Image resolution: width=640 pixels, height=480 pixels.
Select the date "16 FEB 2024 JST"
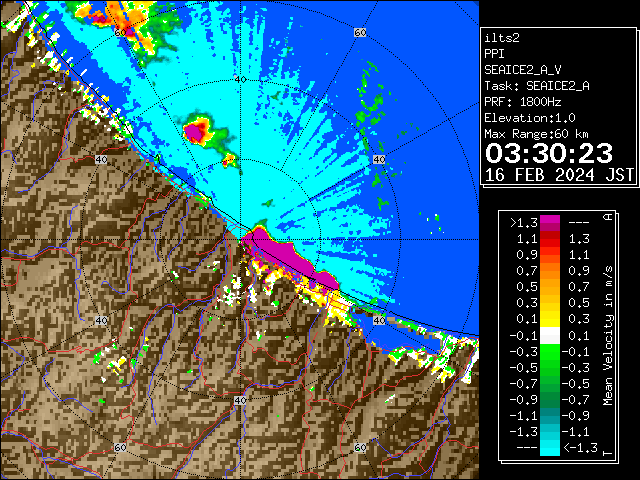pos(559,175)
